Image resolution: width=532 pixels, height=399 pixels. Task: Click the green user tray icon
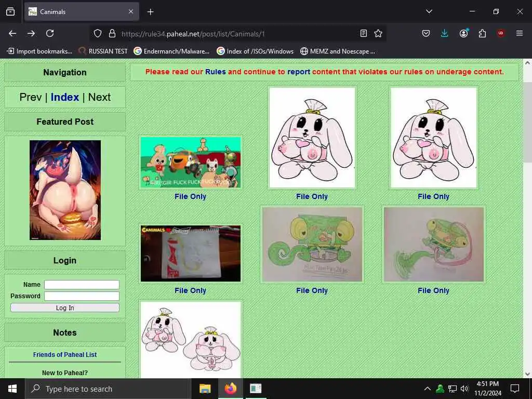click(x=440, y=389)
